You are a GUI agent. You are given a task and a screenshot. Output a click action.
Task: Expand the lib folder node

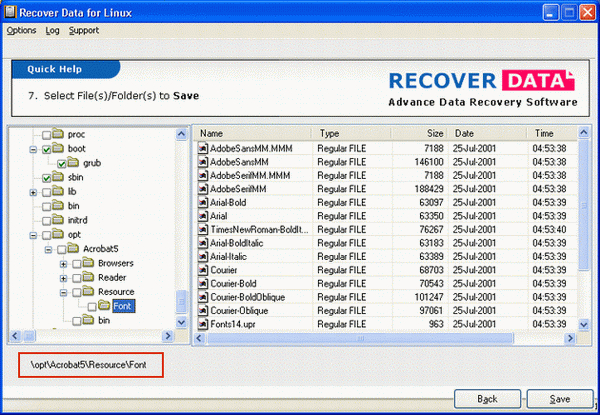34,191
